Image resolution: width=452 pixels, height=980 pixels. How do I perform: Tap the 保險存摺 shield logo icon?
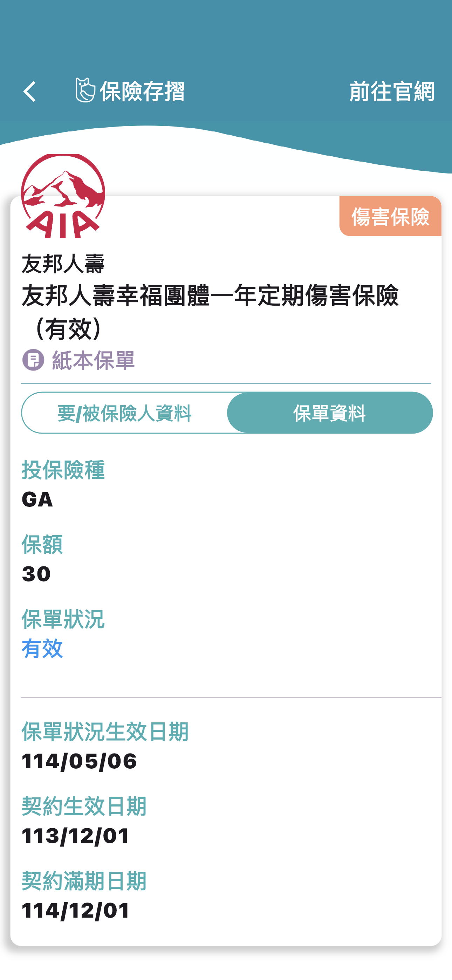click(x=85, y=90)
